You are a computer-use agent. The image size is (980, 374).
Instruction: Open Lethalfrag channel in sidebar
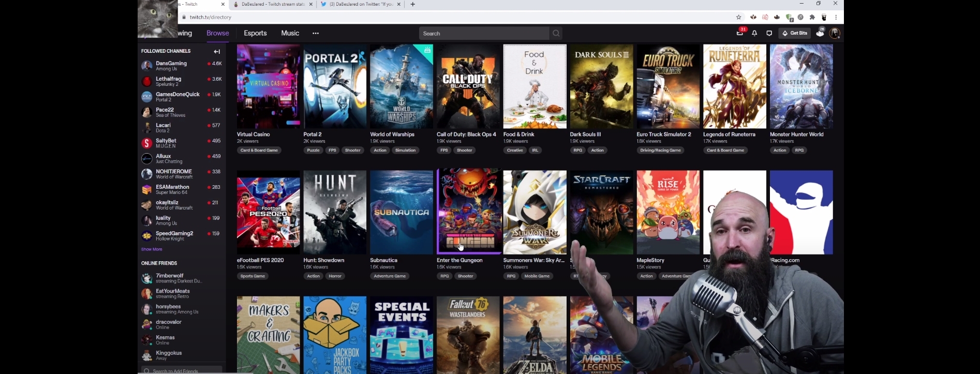click(182, 81)
